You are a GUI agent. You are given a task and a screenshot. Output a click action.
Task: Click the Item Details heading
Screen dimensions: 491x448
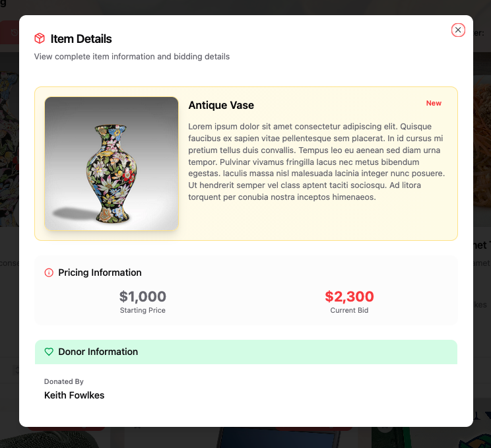click(x=81, y=39)
